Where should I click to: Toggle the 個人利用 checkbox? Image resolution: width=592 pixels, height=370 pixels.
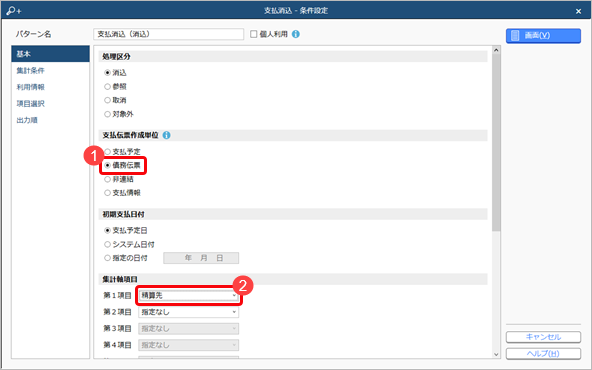click(x=254, y=34)
